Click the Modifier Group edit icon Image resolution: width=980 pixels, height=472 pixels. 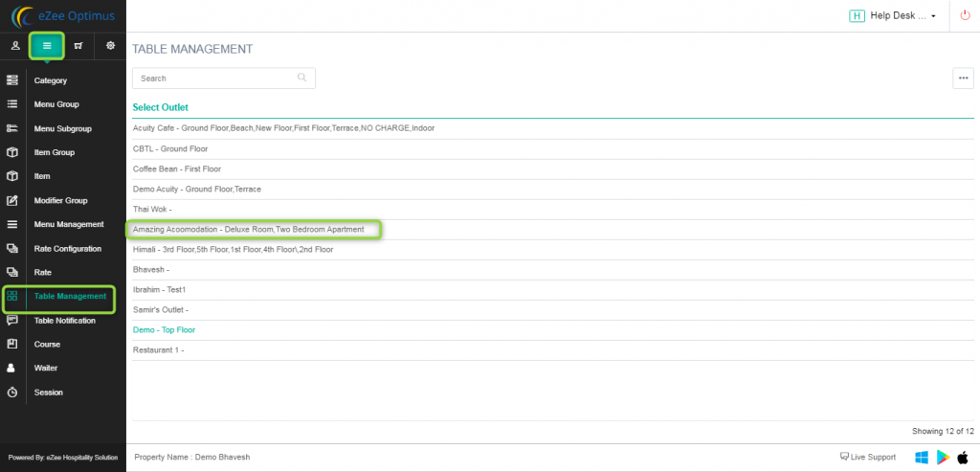click(11, 201)
